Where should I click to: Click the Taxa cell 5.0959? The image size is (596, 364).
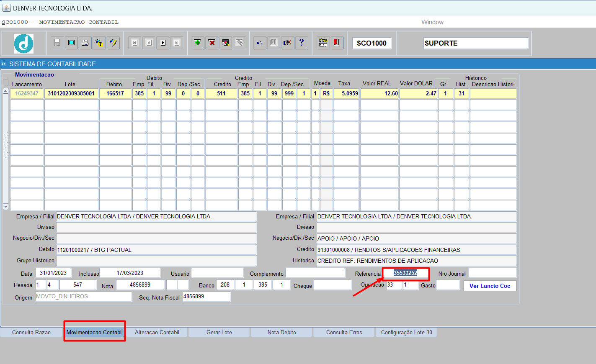tap(346, 94)
